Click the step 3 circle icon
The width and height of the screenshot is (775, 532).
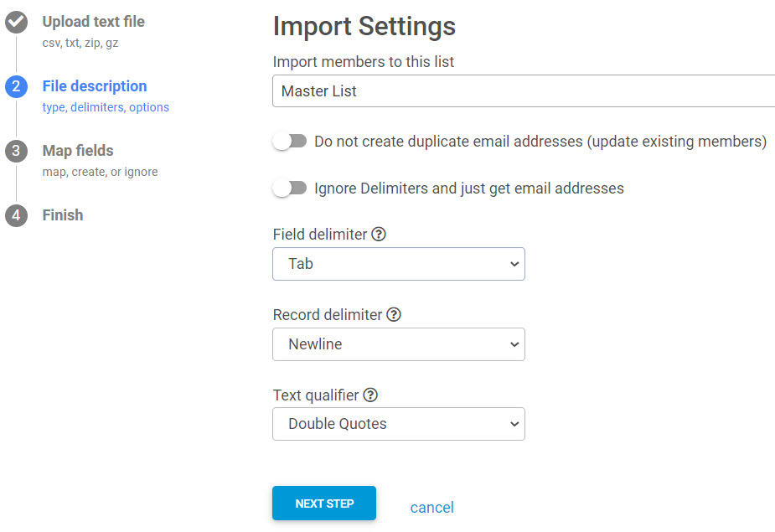[16, 152]
